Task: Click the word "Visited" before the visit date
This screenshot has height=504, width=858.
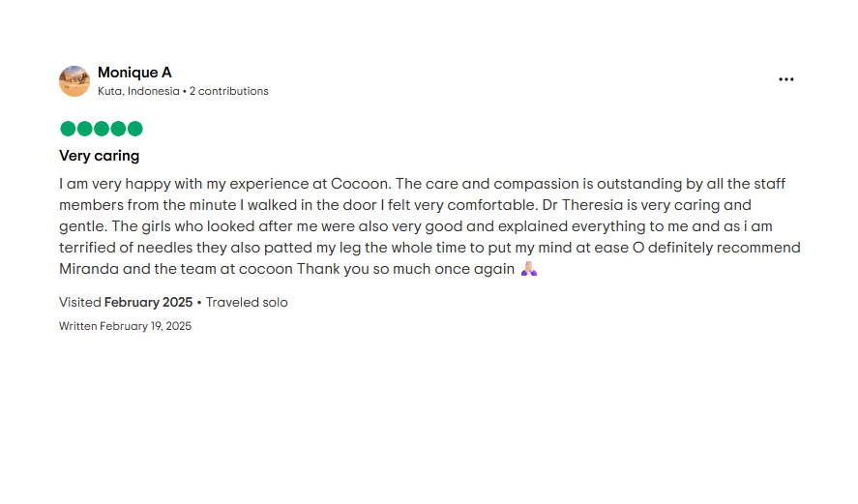Action: [80, 302]
